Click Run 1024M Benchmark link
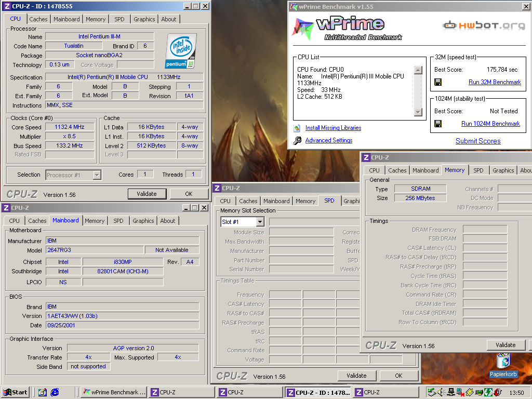Screen dimensions: 532x399 point(490,124)
